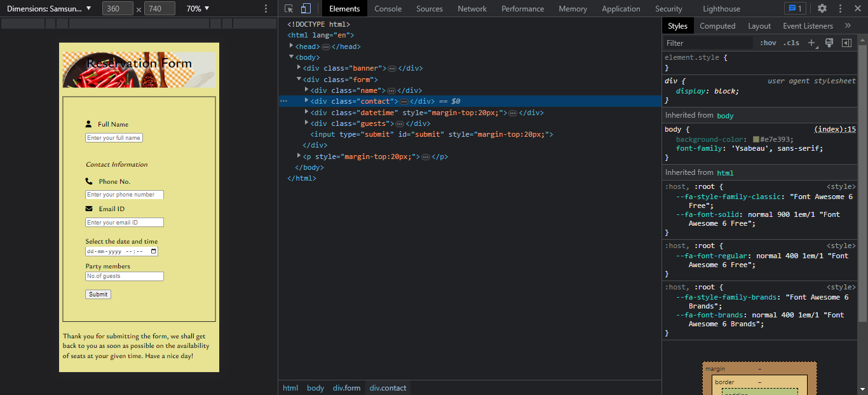Click the Filter styles input field
The image size is (868, 395).
pyautogui.click(x=707, y=43)
